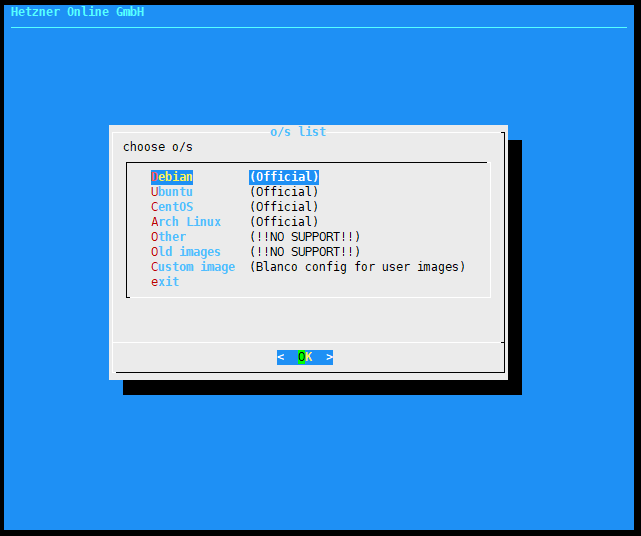The width and height of the screenshot is (641, 536).
Task: Click the NO SUPPORT note beside Old images
Action: click(305, 252)
